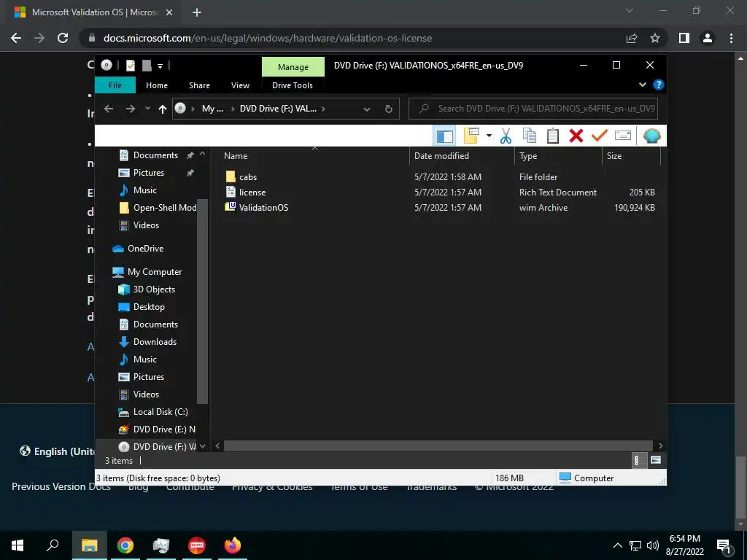The height and width of the screenshot is (560, 747).
Task: Click the DVD Drive (F:) breadcrumb segment
Action: pyautogui.click(x=278, y=109)
